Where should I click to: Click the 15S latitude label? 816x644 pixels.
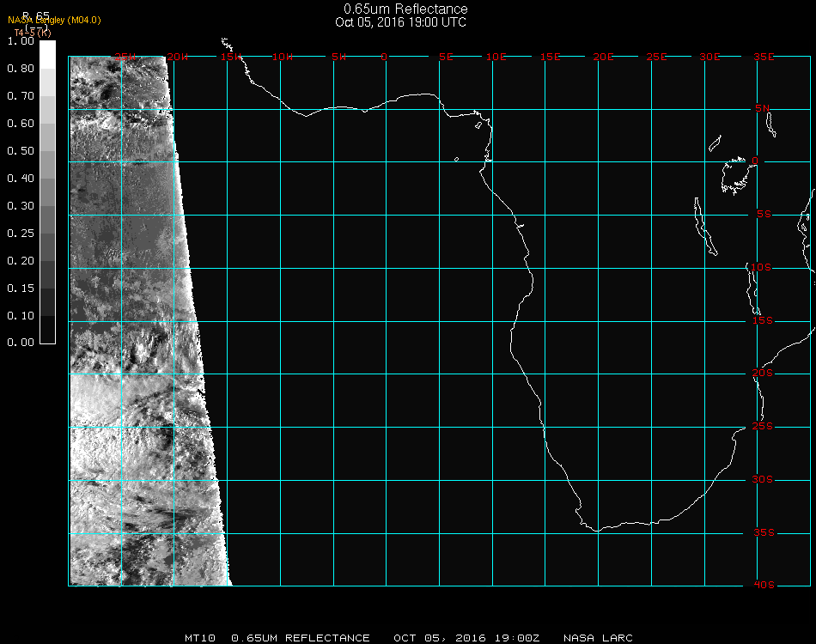[x=763, y=320]
